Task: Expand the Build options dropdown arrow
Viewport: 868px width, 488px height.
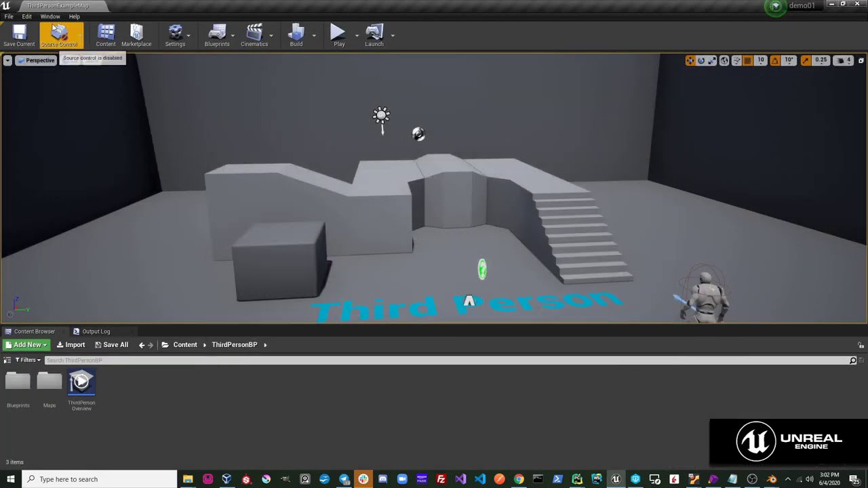Action: click(314, 35)
